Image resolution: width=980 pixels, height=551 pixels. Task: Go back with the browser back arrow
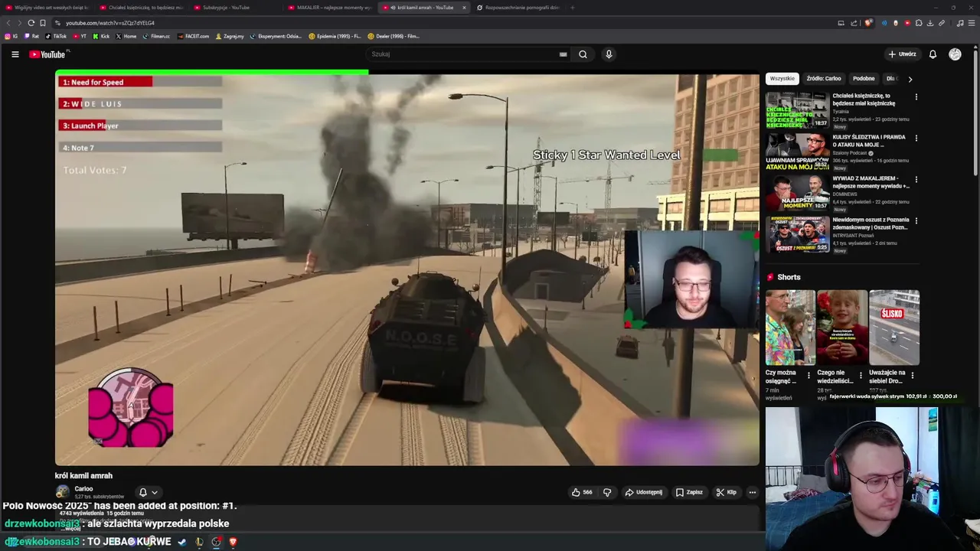(9, 23)
